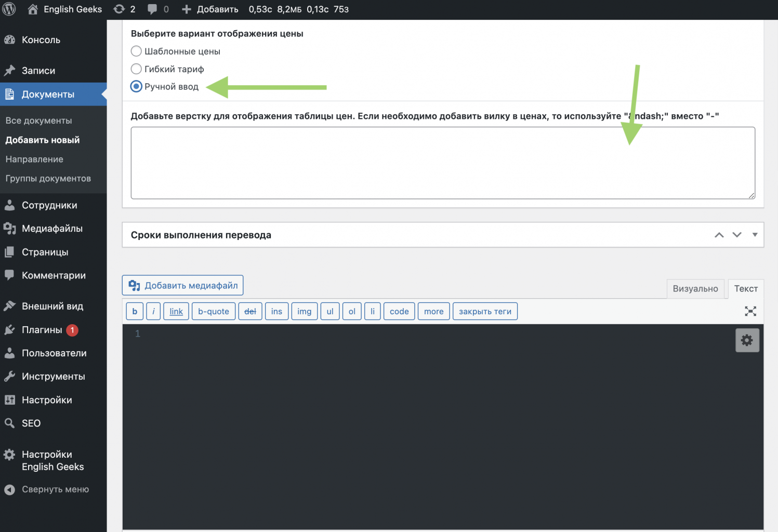The height and width of the screenshot is (532, 778).
Task: Click the Сотрудники person icon
Action: tap(9, 205)
